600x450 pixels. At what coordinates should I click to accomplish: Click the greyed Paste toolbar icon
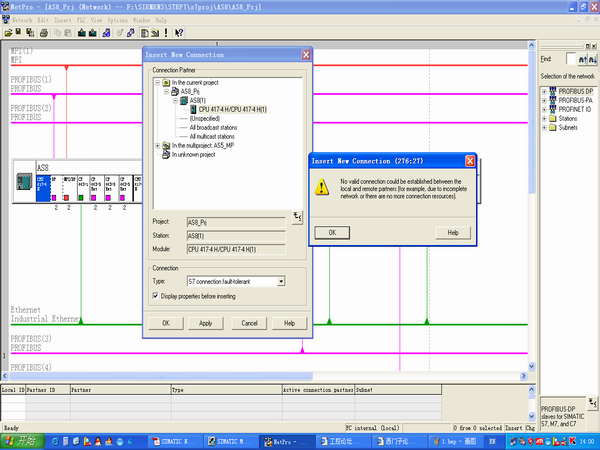tap(68, 33)
